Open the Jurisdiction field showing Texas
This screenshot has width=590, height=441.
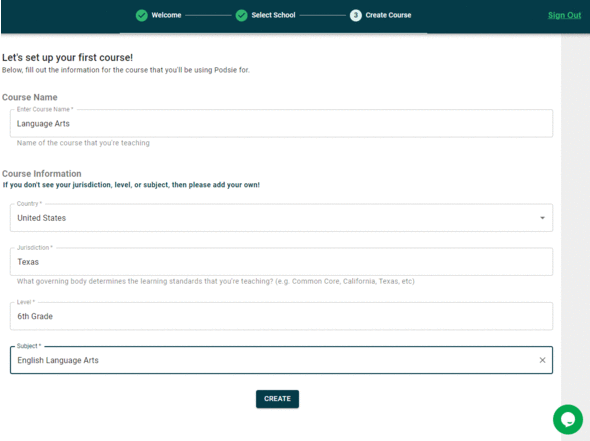(x=281, y=262)
